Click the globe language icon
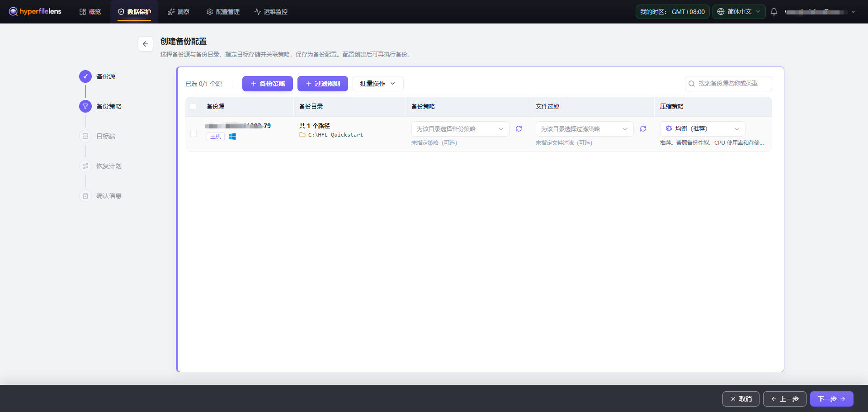The height and width of the screenshot is (412, 868). pyautogui.click(x=721, y=12)
